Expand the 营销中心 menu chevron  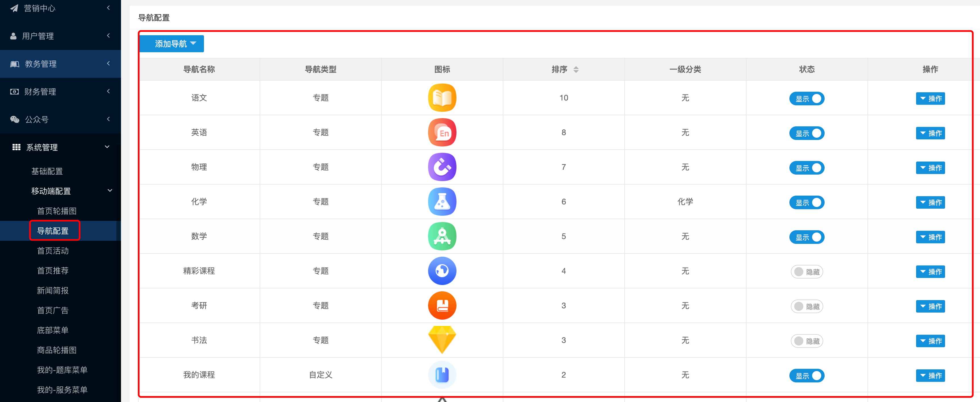click(x=109, y=8)
